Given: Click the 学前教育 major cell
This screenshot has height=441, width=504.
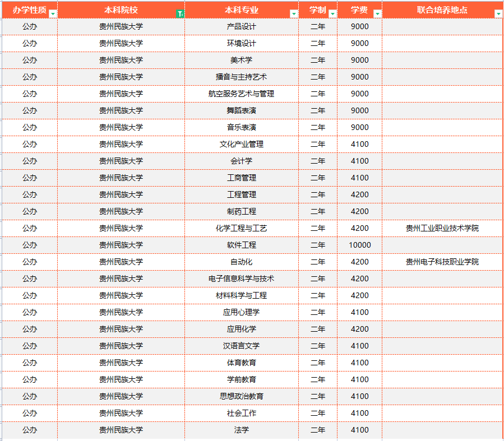Looking at the screenshot, I should coord(242,380).
